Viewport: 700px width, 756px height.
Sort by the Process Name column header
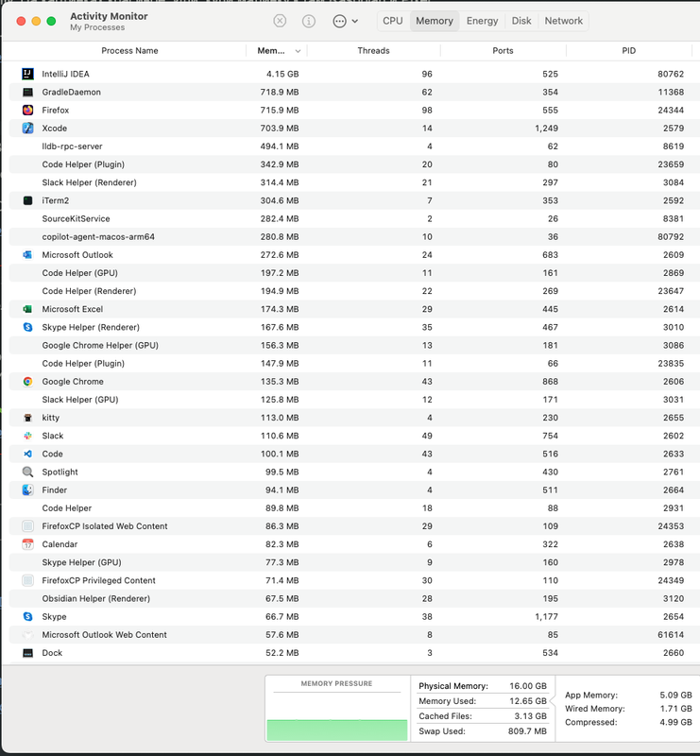click(x=129, y=51)
